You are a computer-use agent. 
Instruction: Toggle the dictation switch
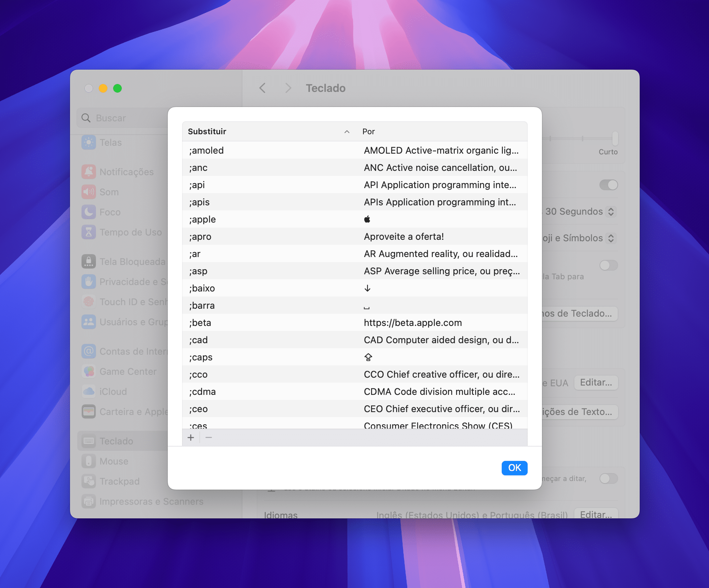(x=608, y=478)
